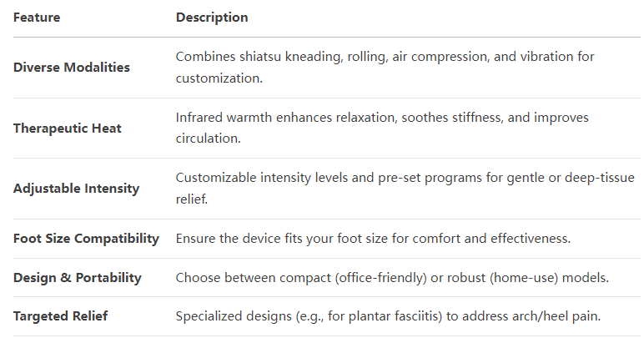Click the 'Ensure the device fits' description

coord(374,239)
